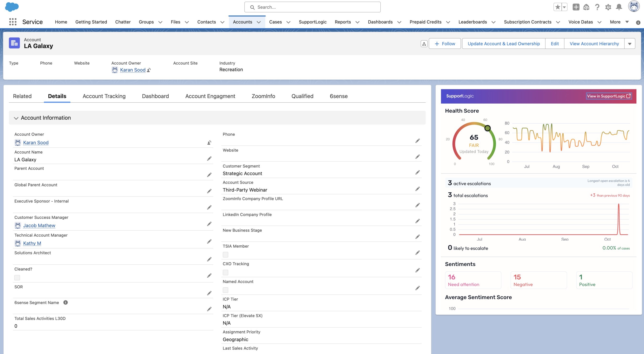Follow the LA Galaxy account
This screenshot has width=644, height=354.
(x=445, y=44)
